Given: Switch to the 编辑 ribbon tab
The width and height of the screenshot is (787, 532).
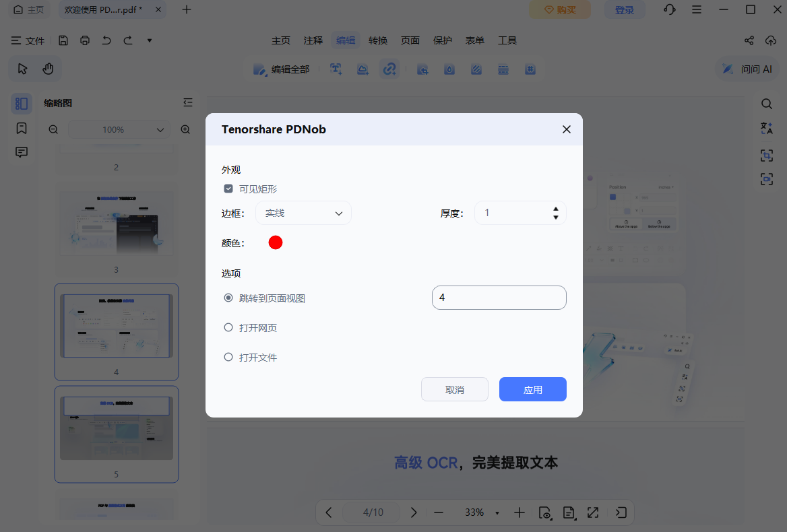Looking at the screenshot, I should coord(345,40).
